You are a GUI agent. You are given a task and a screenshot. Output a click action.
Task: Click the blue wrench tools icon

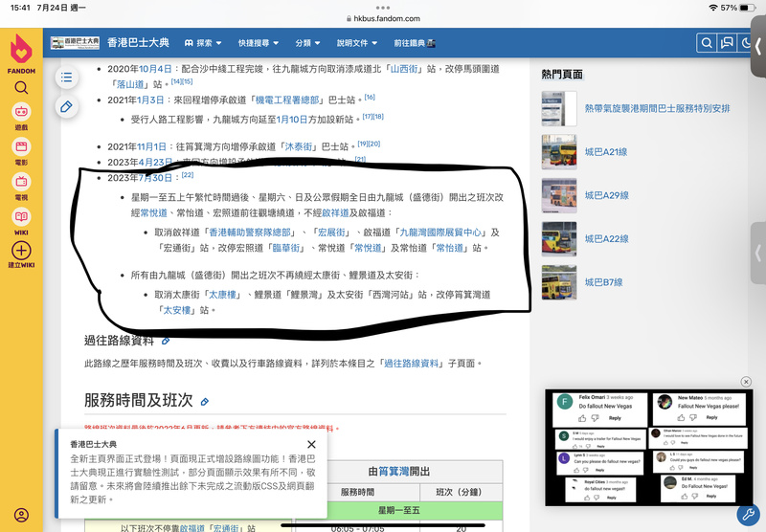coord(748,515)
